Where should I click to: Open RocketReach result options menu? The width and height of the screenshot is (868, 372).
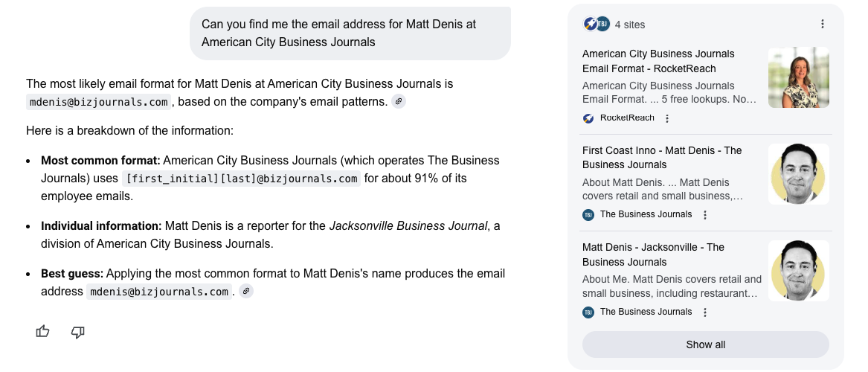point(667,118)
